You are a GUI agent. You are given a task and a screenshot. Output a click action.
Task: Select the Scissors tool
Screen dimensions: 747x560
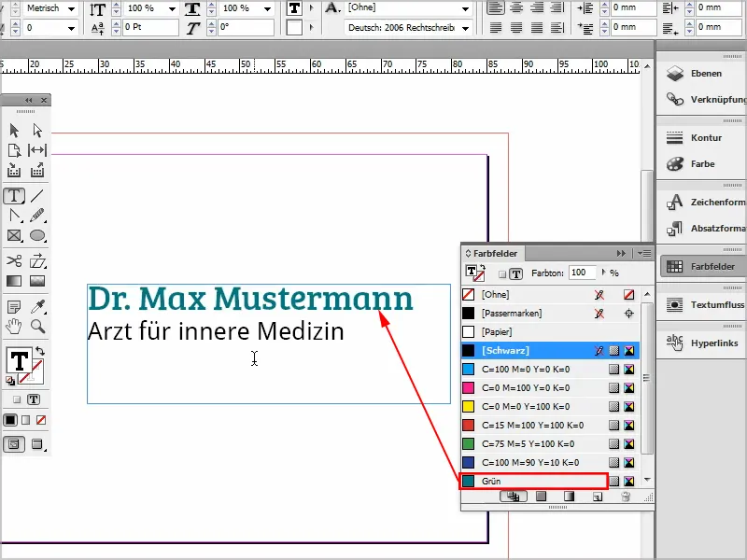coord(14,261)
